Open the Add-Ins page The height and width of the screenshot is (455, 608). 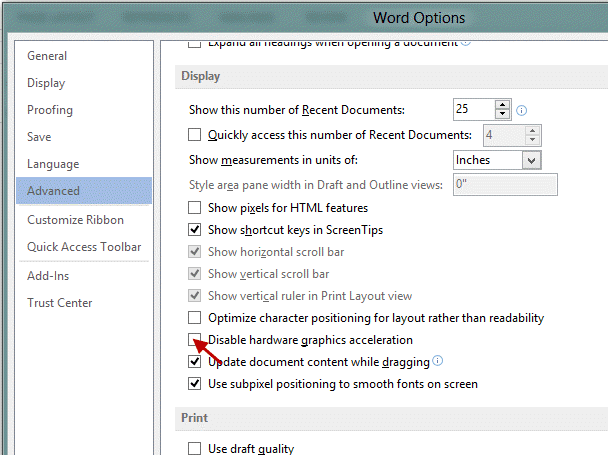(x=48, y=276)
